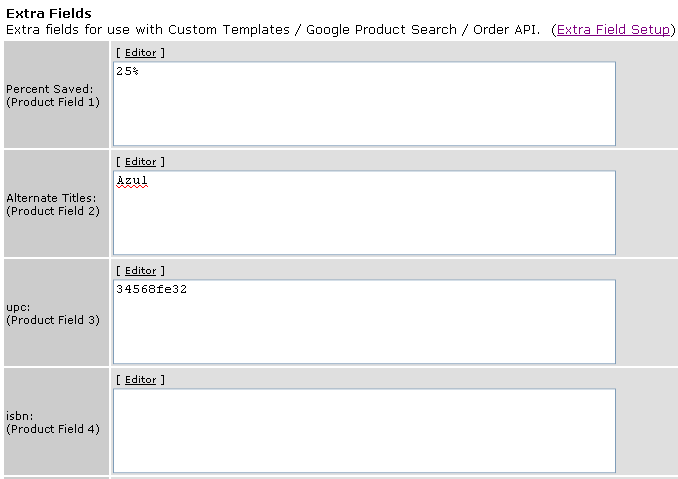The image size is (678, 479).
Task: Click the 25% value text
Action: point(127,71)
